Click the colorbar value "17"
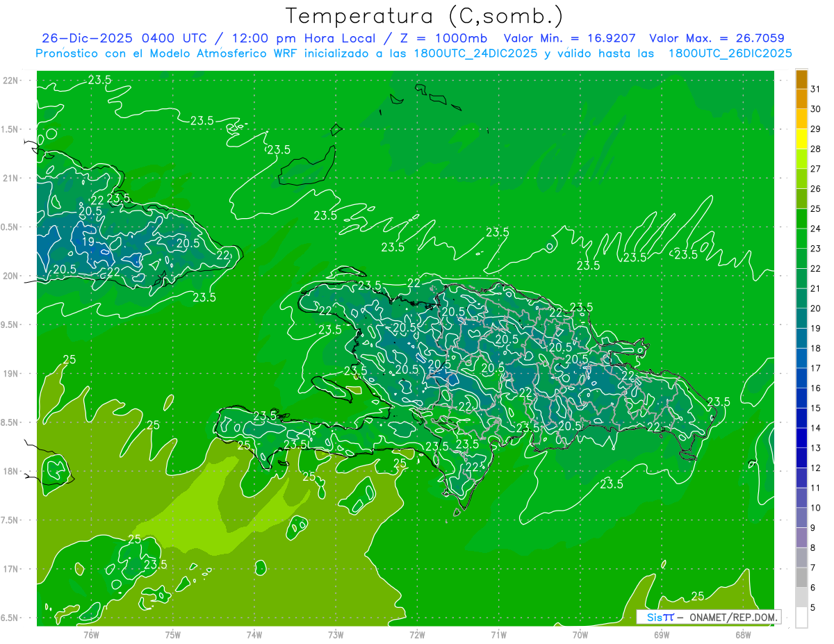Viewport: 834px width, 644px height. (x=816, y=368)
